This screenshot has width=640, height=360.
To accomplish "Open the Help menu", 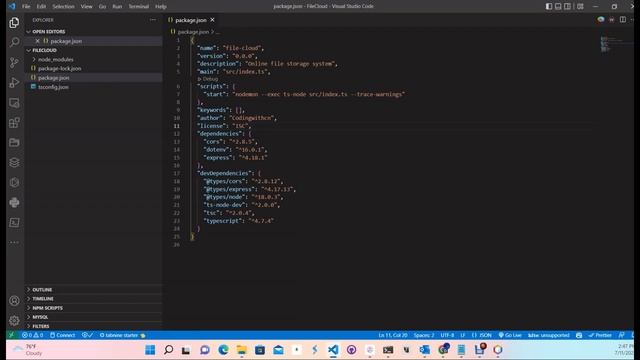I will [160, 7].
